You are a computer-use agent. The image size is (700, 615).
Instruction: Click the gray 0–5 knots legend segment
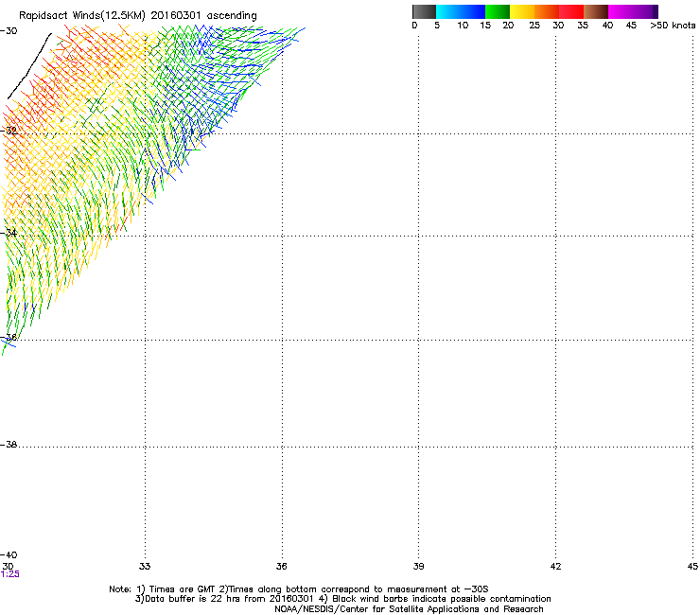point(424,11)
